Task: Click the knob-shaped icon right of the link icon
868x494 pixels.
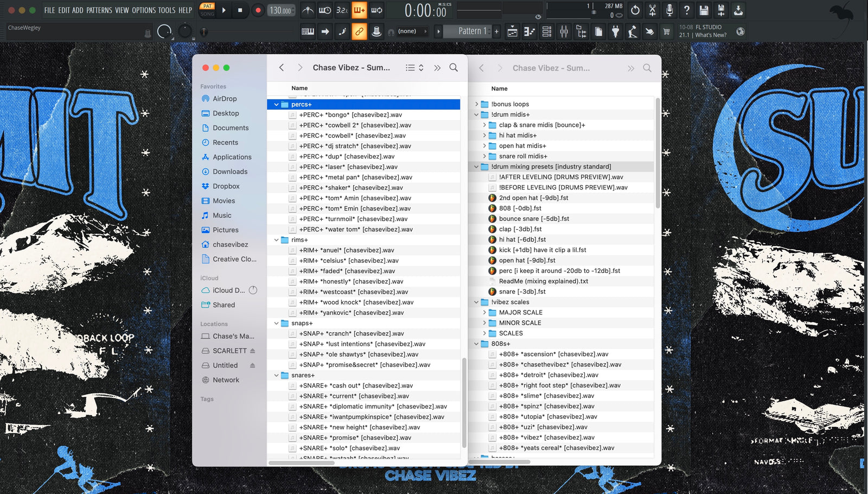Action: [376, 31]
